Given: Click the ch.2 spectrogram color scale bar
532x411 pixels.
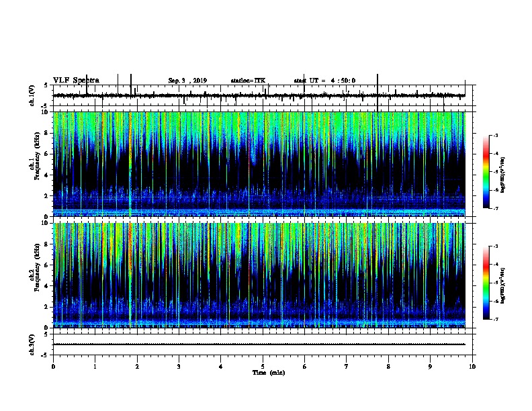Looking at the screenshot, I should click(486, 283).
